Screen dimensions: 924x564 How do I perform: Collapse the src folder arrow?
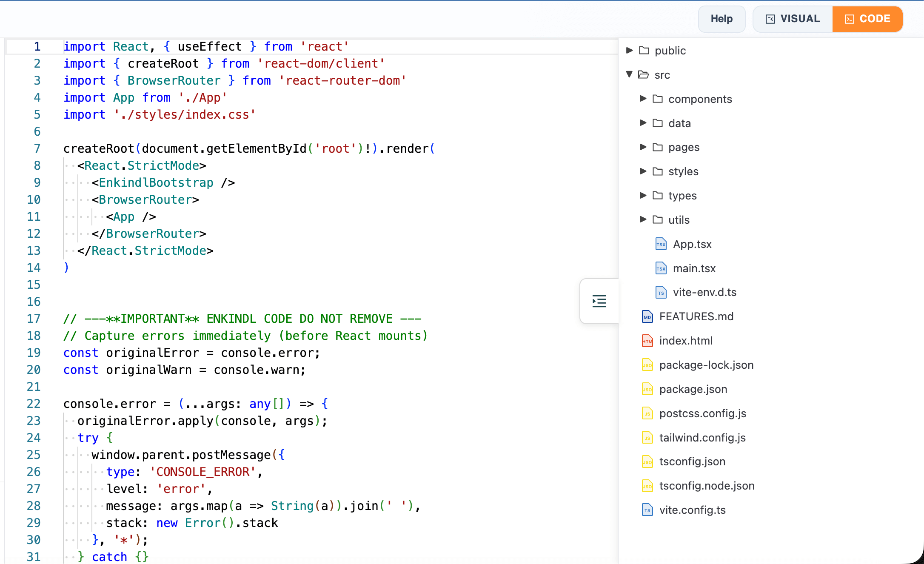[630, 74]
